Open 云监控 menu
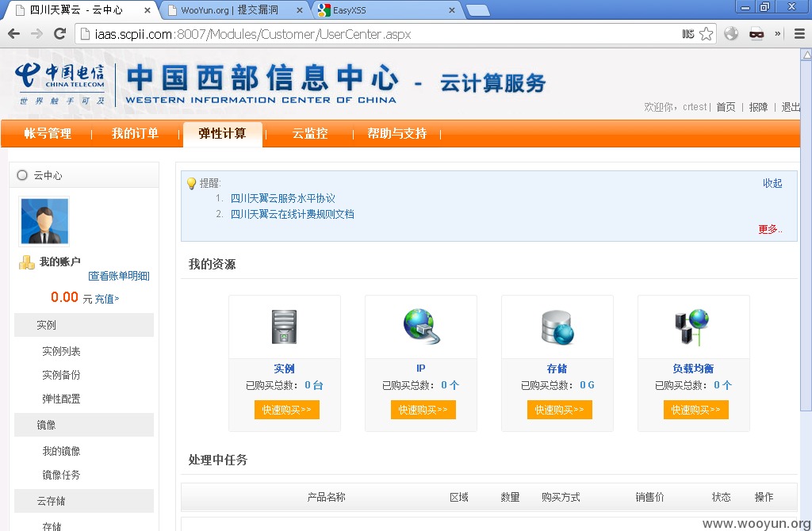This screenshot has width=812, height=531. [310, 133]
